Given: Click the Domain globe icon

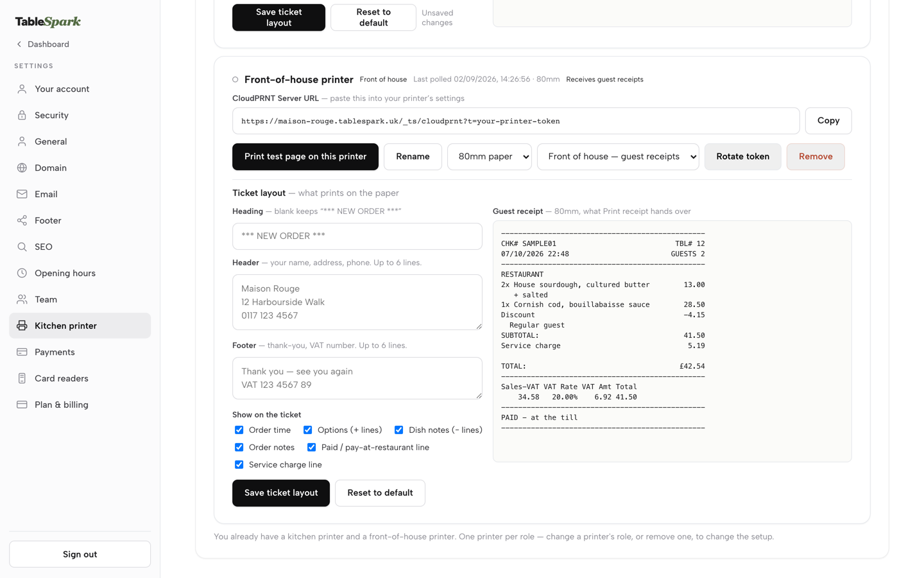Looking at the screenshot, I should (x=22, y=168).
